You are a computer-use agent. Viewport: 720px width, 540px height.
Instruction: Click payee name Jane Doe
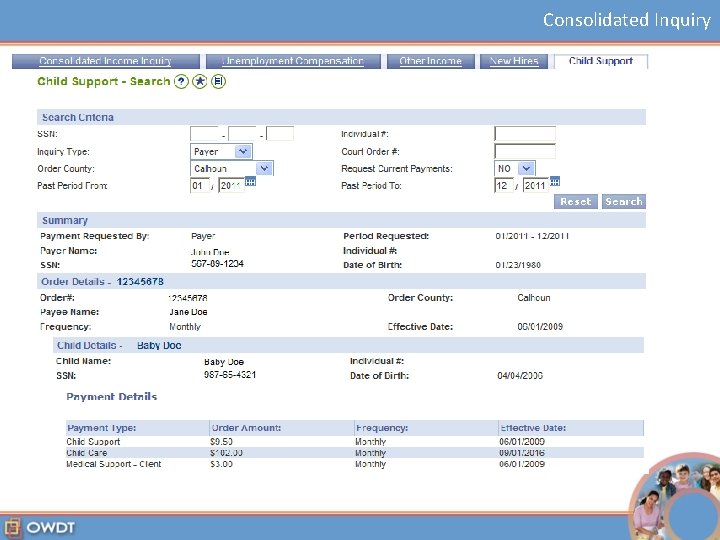click(188, 312)
